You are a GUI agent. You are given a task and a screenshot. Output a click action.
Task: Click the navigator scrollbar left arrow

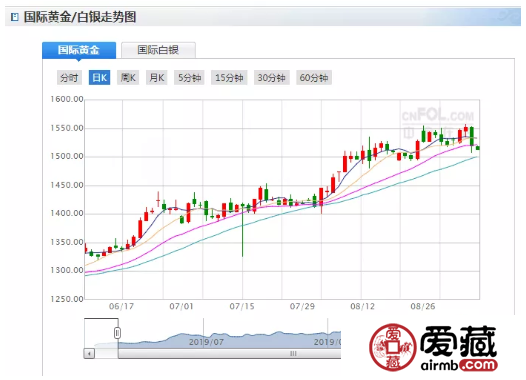pyautogui.click(x=89, y=354)
